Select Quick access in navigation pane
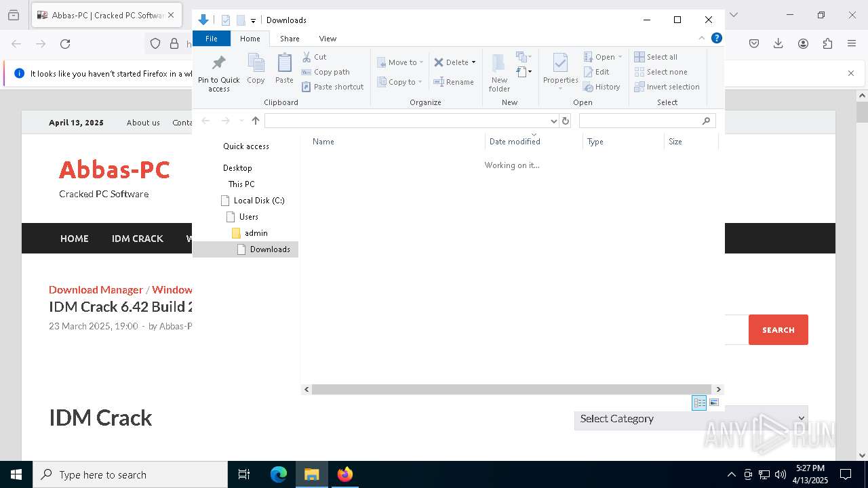Screen dimensions: 868x488 [x=246, y=146]
